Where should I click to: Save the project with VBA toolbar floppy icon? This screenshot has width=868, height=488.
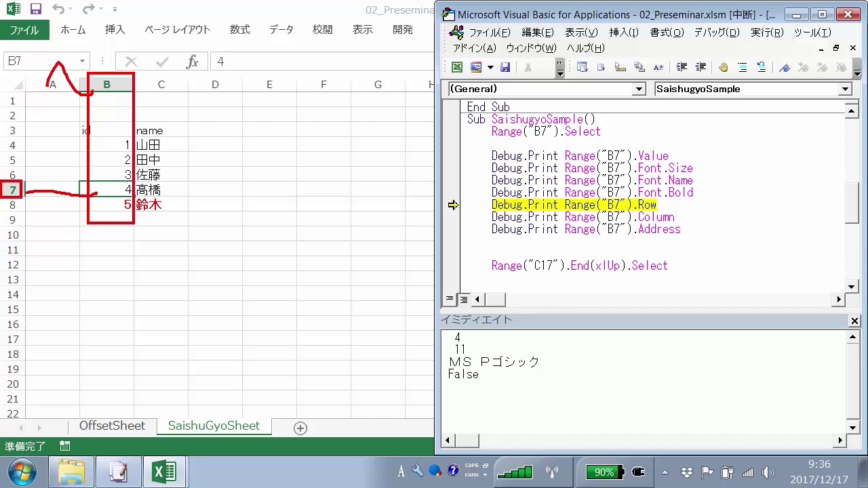point(505,67)
